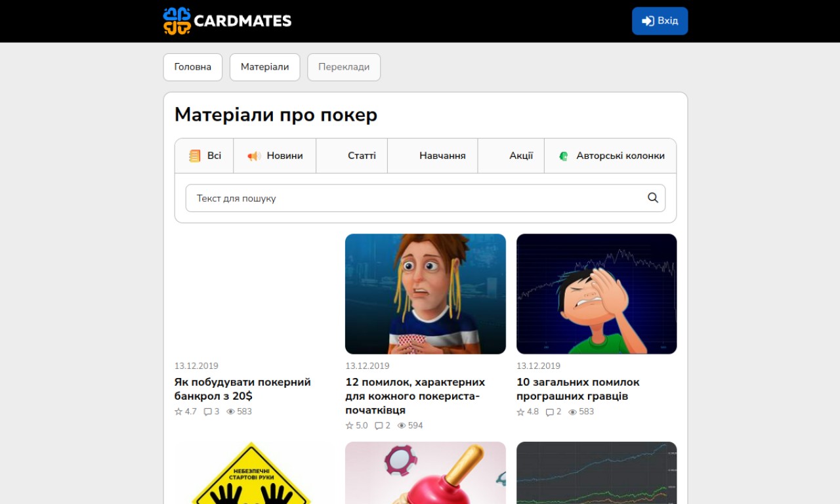Image resolution: width=840 pixels, height=504 pixels.
Task: Select the Новини tab
Action: click(275, 156)
